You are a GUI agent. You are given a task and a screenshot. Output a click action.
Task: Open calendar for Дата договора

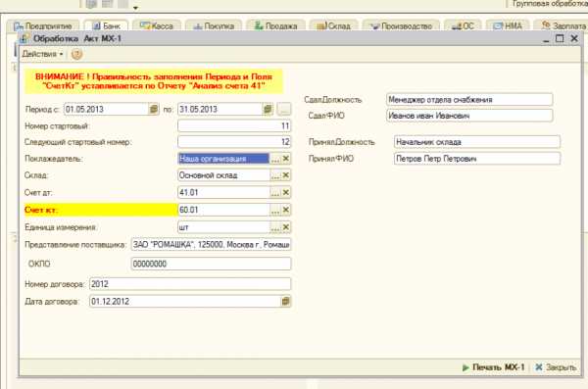pos(285,301)
